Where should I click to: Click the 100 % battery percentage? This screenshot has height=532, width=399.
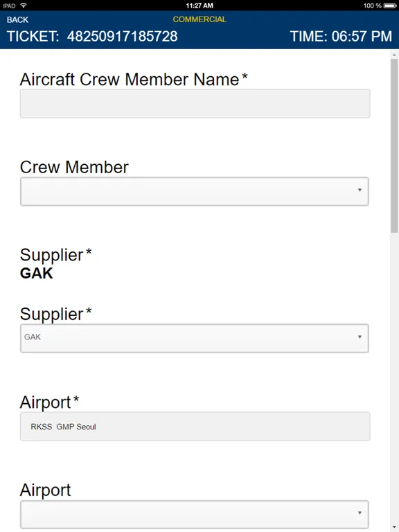372,6
